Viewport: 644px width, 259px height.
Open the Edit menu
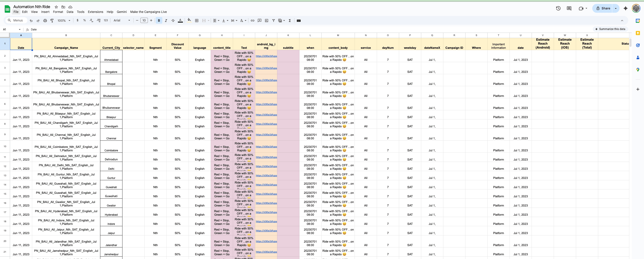tap(25, 12)
